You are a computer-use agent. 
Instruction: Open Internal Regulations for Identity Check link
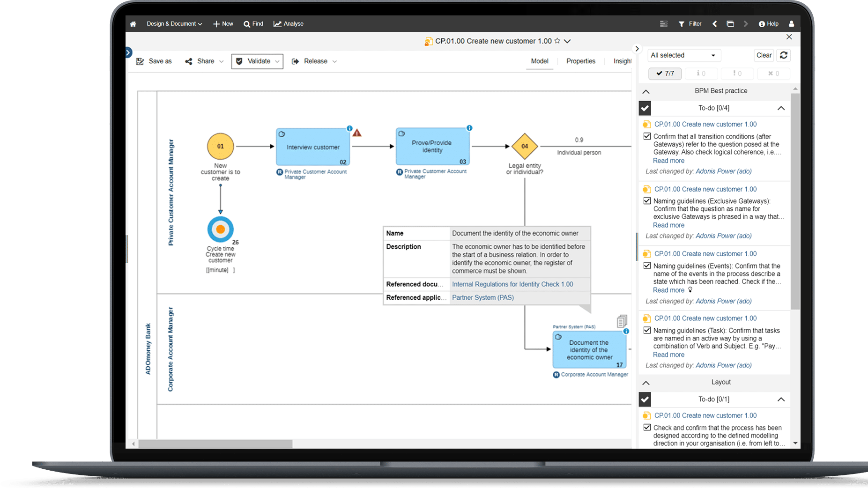coord(512,284)
